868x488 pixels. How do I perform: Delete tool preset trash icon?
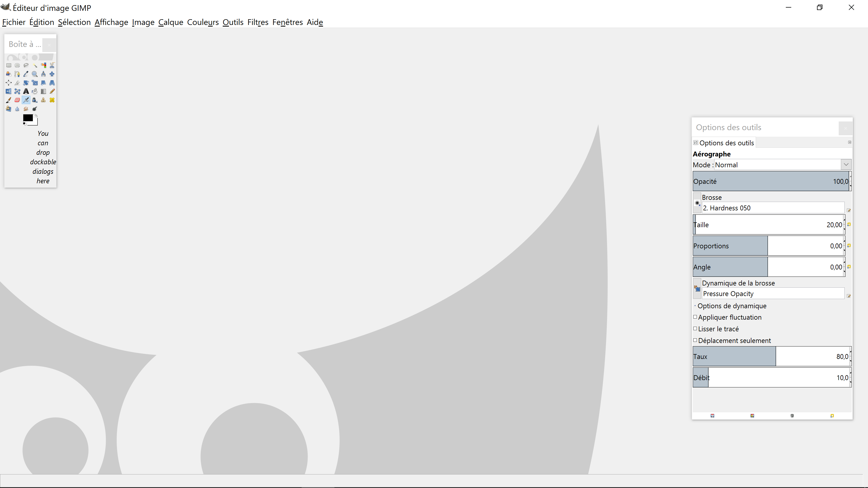(x=792, y=416)
